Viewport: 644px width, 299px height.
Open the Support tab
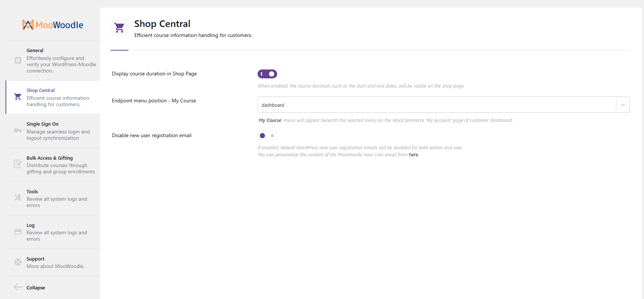point(53,262)
